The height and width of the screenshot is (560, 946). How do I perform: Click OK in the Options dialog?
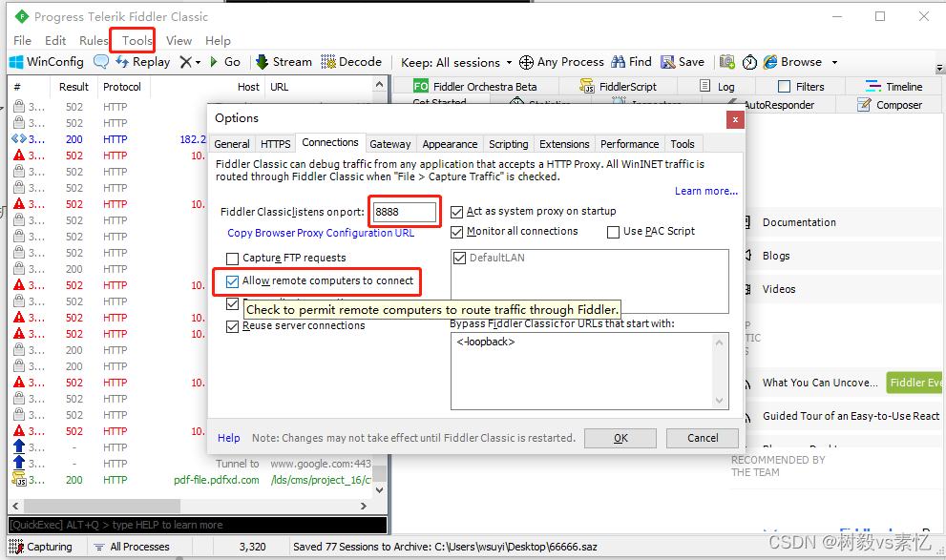(x=620, y=438)
